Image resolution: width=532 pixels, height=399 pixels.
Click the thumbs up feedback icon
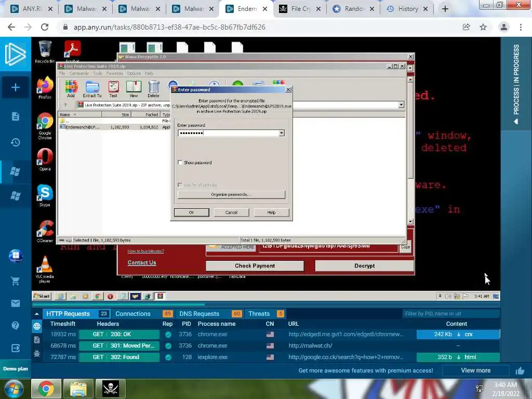(x=520, y=371)
